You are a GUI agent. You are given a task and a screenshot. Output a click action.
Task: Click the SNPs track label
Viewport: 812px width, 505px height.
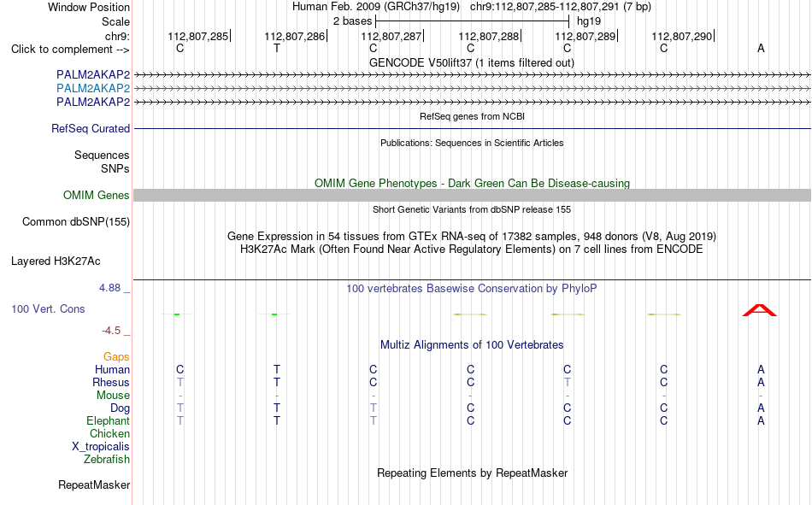pos(115,169)
